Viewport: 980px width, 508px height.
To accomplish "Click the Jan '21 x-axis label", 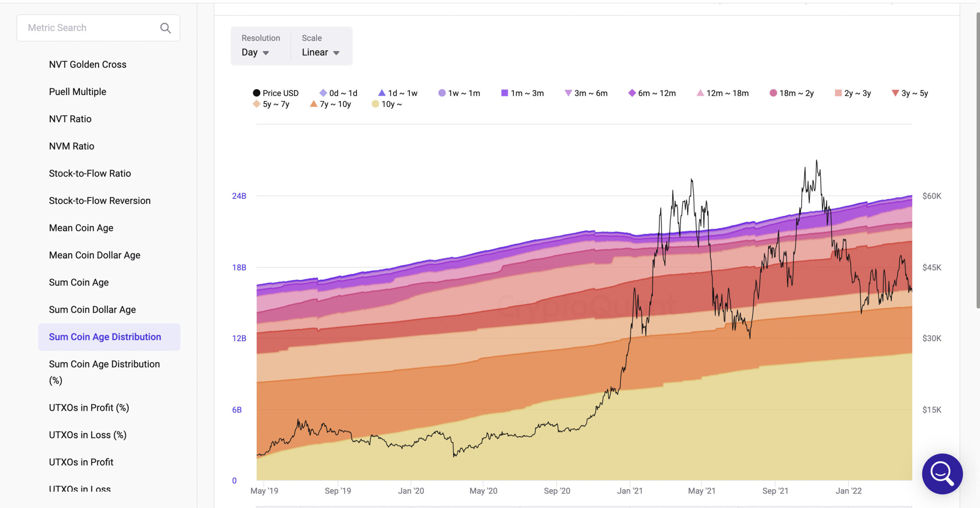I will (630, 491).
